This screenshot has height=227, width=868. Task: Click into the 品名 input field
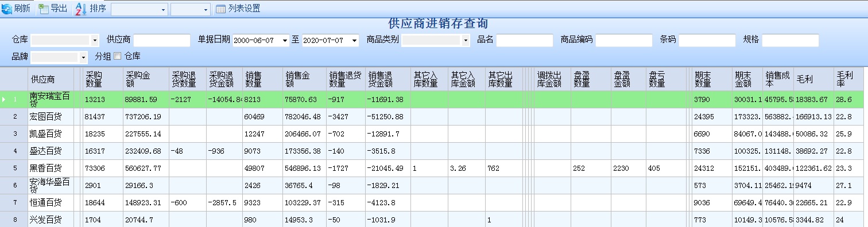tap(525, 40)
